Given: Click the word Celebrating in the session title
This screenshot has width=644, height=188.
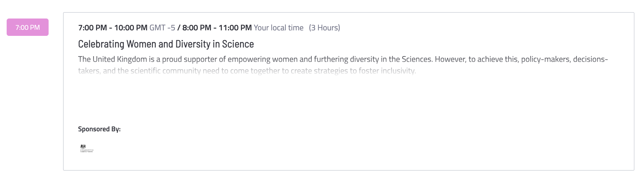Looking at the screenshot, I should coord(101,44).
